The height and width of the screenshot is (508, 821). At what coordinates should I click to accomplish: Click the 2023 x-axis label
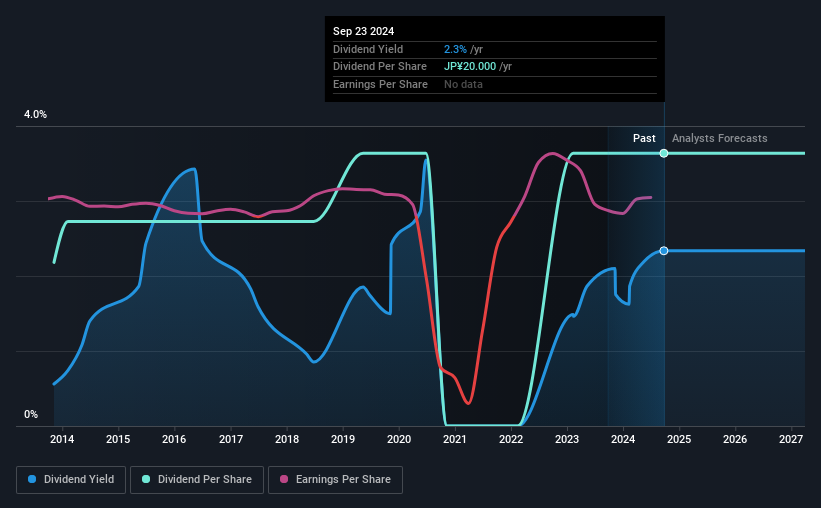[567, 439]
